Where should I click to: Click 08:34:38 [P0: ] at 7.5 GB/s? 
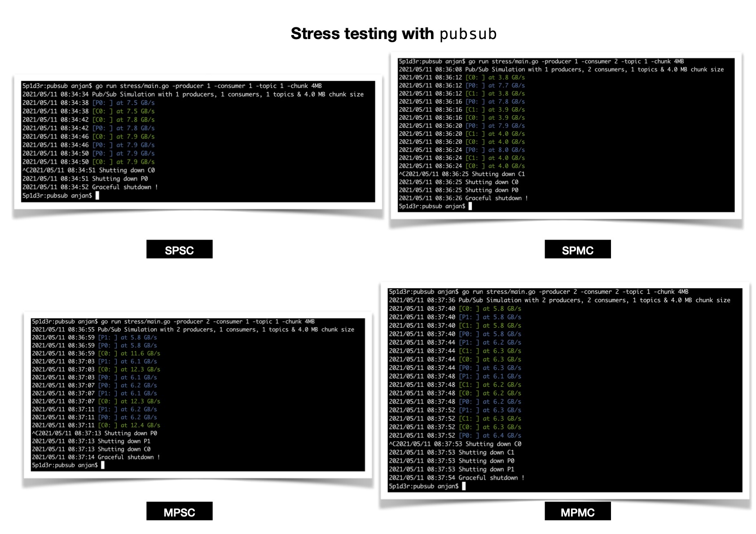tap(88, 103)
